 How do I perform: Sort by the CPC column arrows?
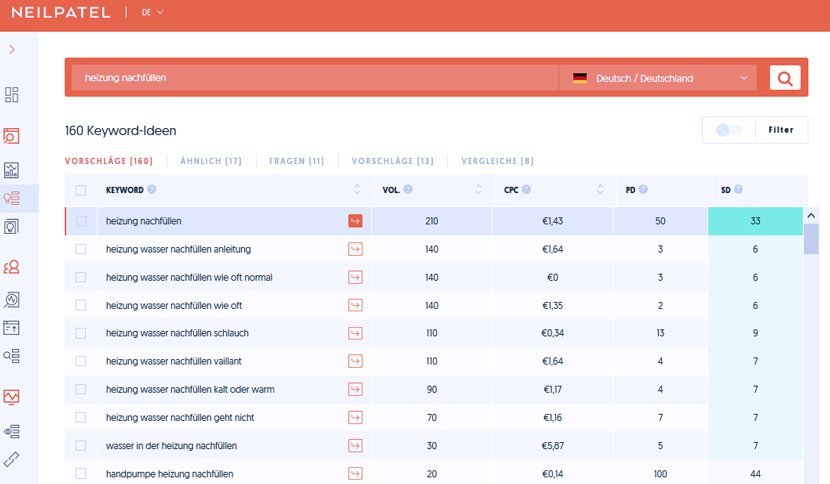coord(600,189)
